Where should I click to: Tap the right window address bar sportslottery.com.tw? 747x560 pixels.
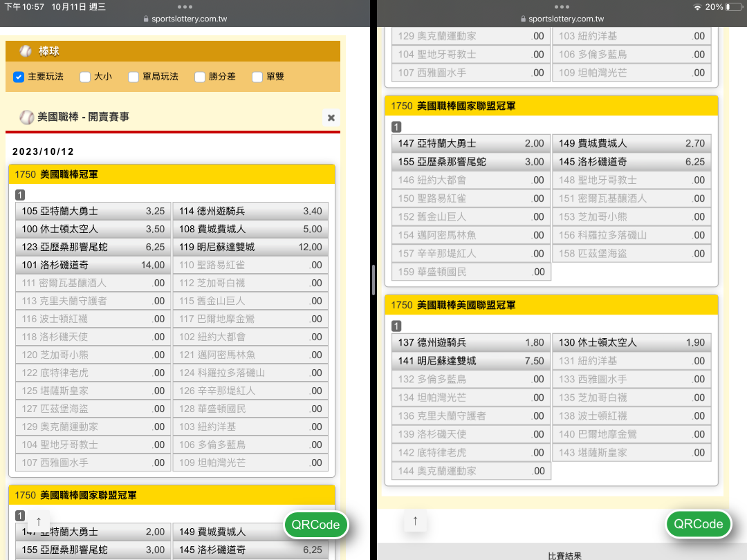[x=566, y=19]
